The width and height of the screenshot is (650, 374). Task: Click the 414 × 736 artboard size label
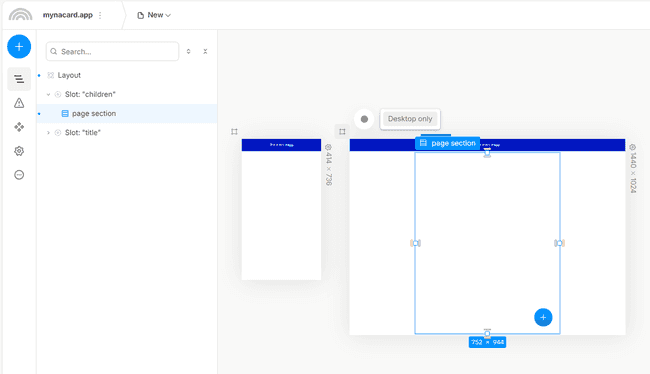coord(328,165)
